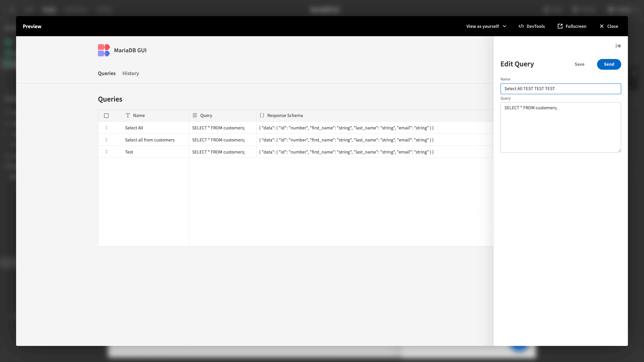Click the chevron next to View as yourself
Viewport: 644px width, 362px height.
pos(504,26)
